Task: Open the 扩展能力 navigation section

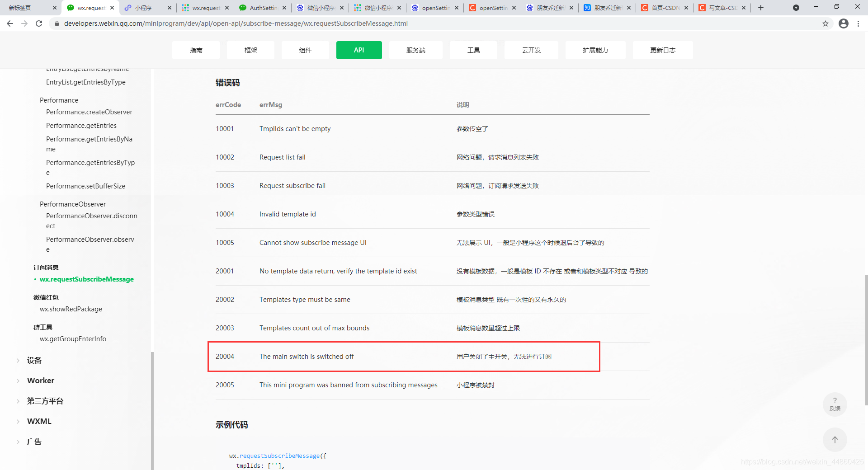Action: click(x=595, y=50)
